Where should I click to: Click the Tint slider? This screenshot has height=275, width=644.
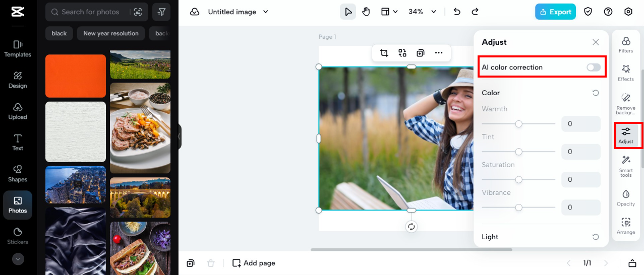[518, 152]
